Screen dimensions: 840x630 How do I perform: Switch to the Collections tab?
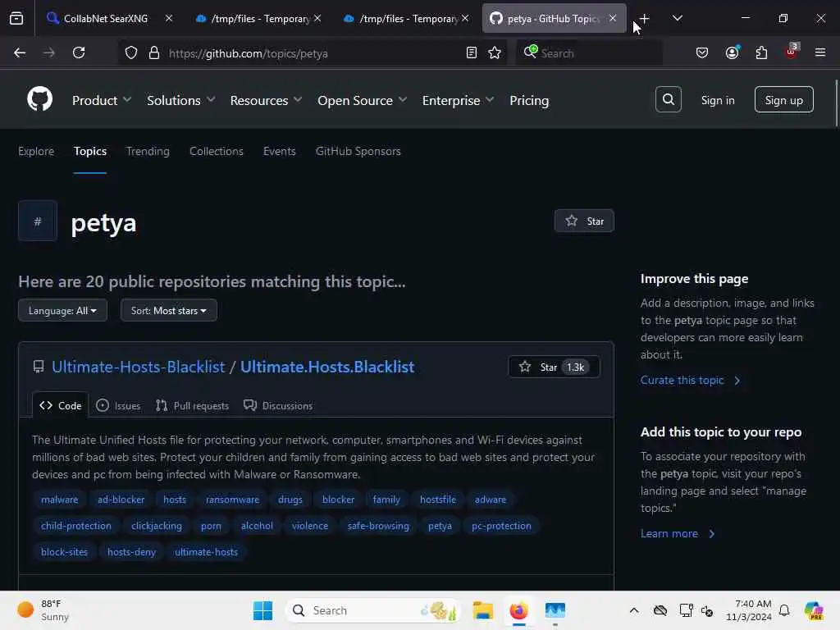click(x=217, y=152)
